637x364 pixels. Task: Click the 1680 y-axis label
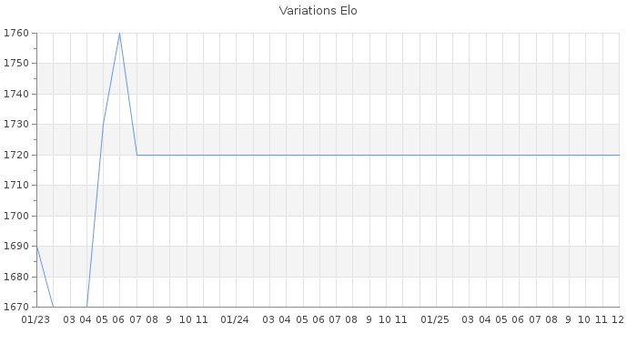tap(16, 278)
